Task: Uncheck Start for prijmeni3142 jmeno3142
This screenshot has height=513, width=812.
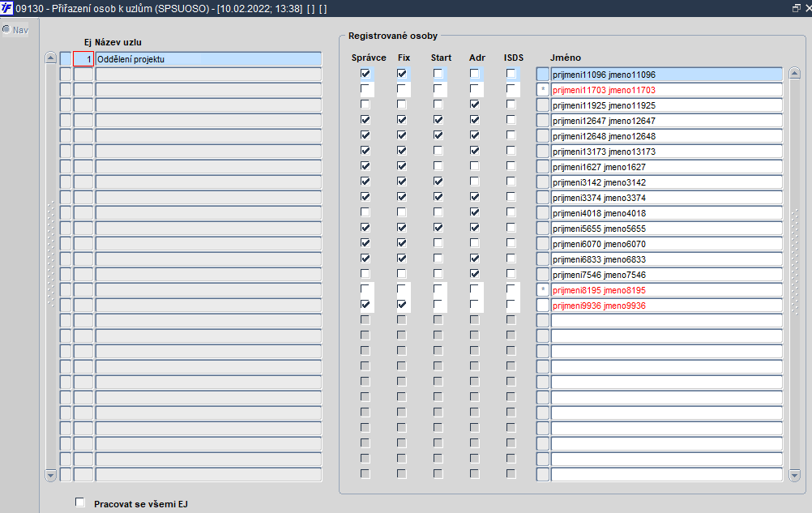Action: (438, 182)
